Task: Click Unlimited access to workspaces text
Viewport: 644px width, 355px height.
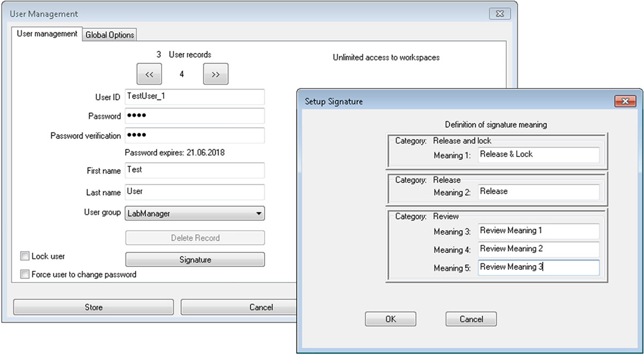Action: (386, 57)
